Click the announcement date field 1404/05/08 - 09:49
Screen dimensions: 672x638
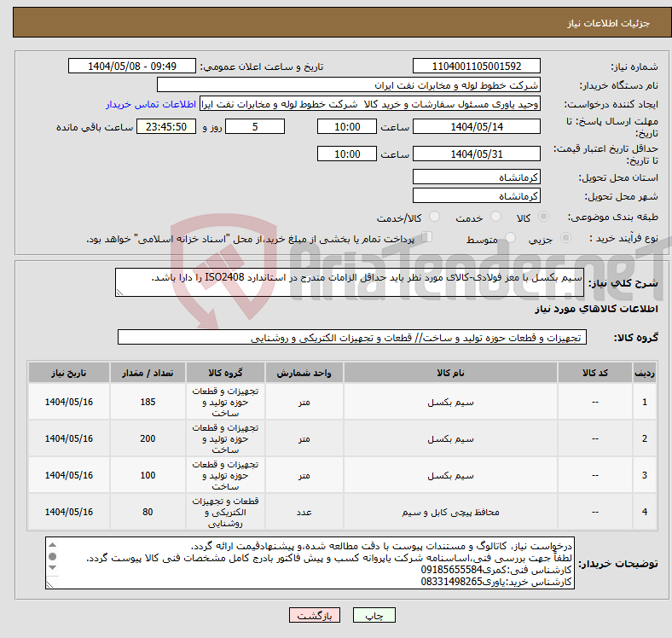(132, 66)
